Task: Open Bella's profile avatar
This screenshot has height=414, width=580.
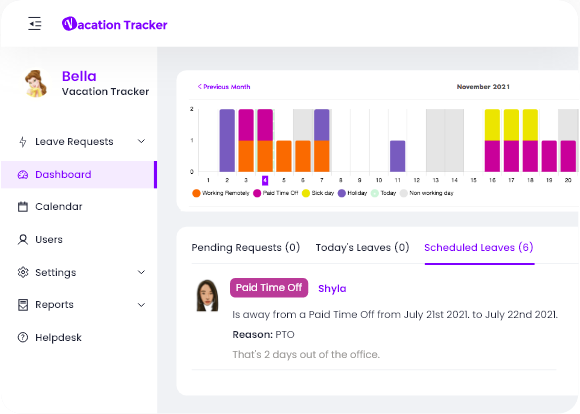Action: [36, 84]
